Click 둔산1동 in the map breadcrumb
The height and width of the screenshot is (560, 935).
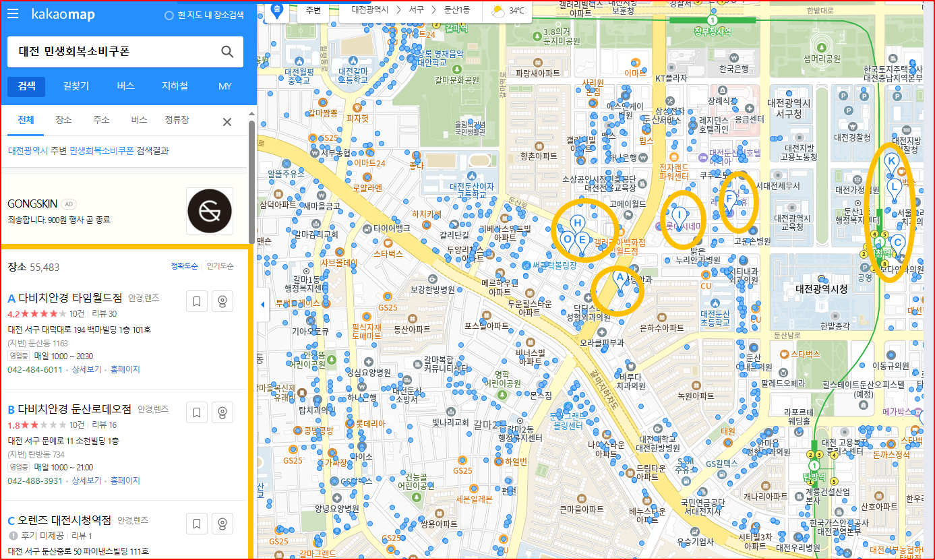(458, 10)
